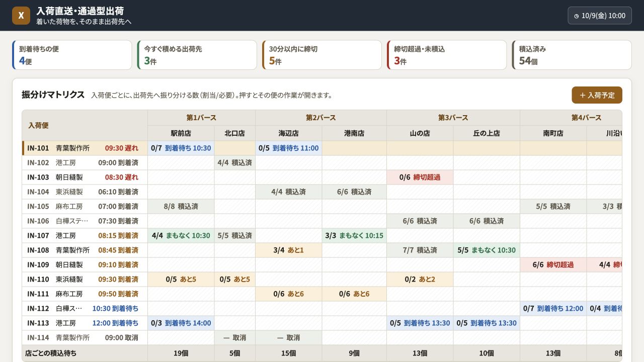Open IN-107's 4/4 まもなく 10:30 cell
Viewport: 644px width, 362px height.
[181, 236]
